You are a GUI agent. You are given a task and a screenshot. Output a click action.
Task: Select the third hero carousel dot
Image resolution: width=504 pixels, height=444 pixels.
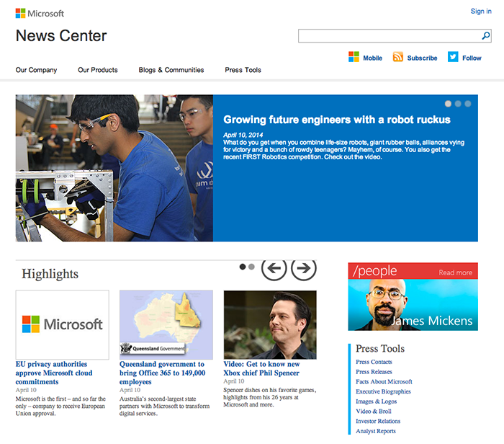click(468, 104)
